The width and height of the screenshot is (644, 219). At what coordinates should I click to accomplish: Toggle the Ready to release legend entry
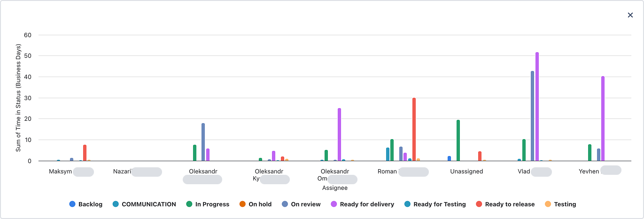[x=505, y=204]
